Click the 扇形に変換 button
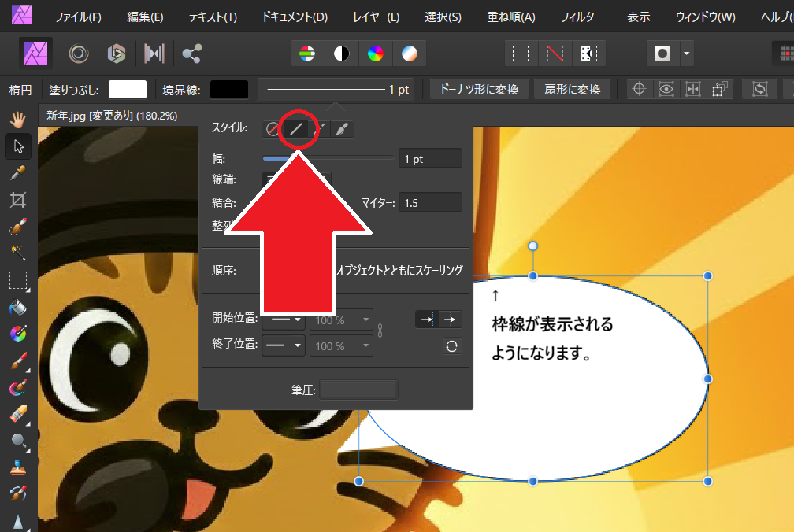Viewport: 794px width, 532px height. tap(572, 89)
